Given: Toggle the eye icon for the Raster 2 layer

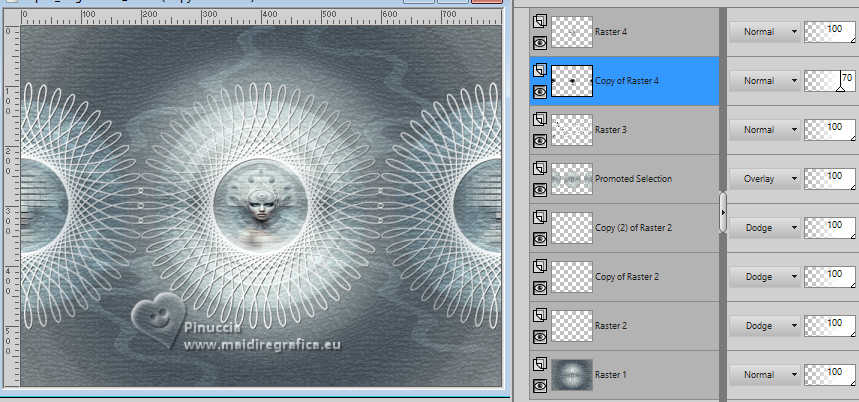Looking at the screenshot, I should click(x=540, y=337).
